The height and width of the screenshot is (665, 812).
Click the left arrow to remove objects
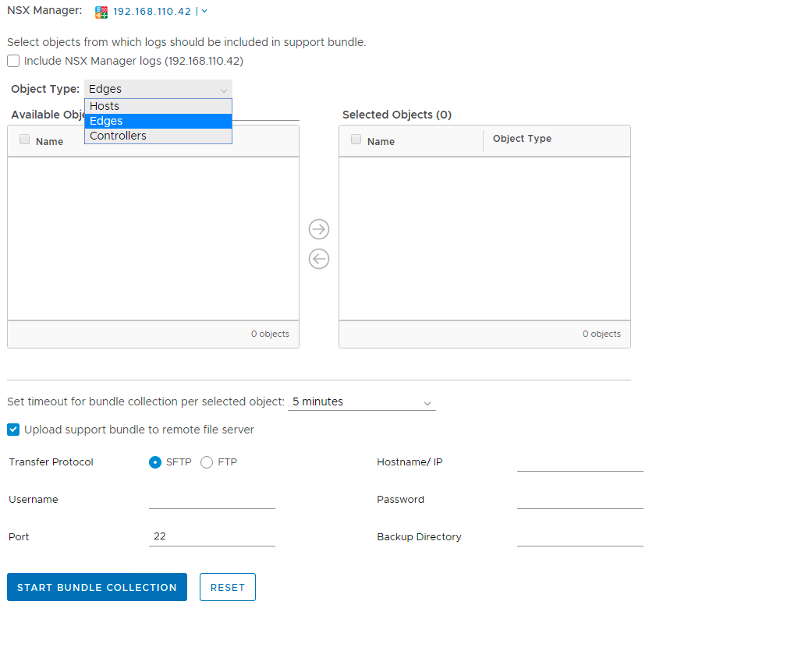pos(319,259)
